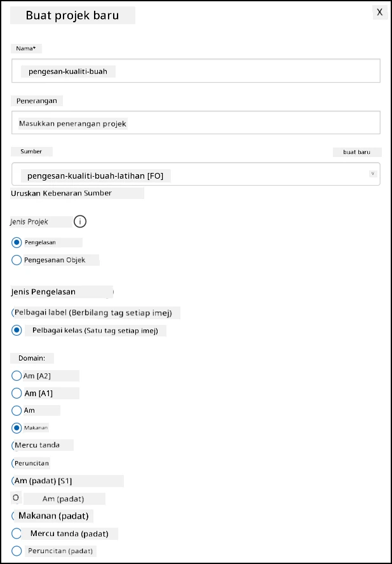Select Mercu tanda (padat) domain

17,533
